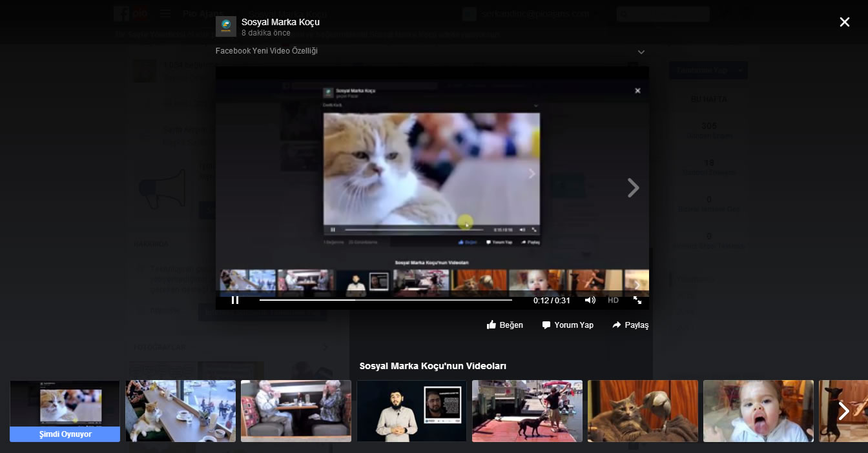The width and height of the screenshot is (868, 453).
Task: Open post options chevron dropdown
Action: 641,52
